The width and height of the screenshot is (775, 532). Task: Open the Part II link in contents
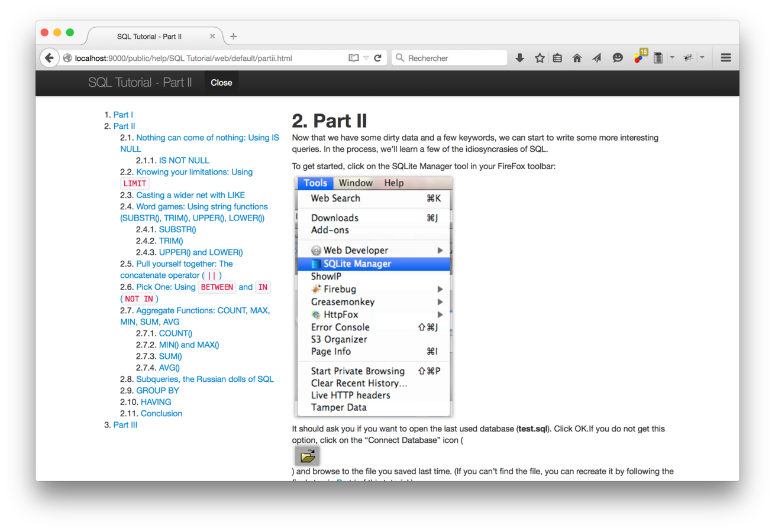pyautogui.click(x=124, y=126)
